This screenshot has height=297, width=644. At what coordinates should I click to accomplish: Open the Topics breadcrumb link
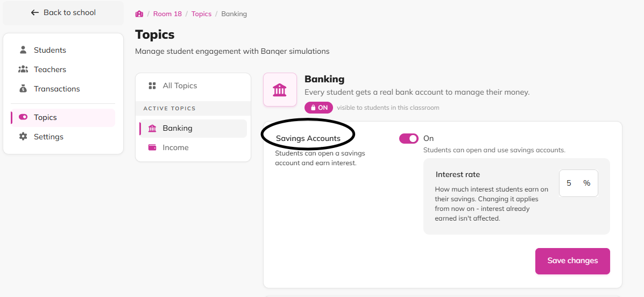tap(201, 14)
